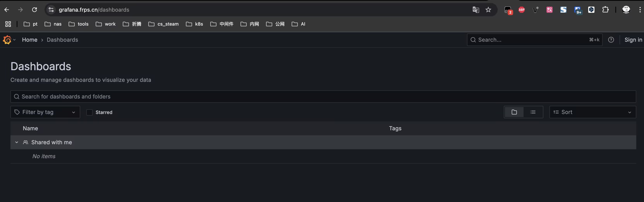Open the pink translation extension icon
644x202 pixels.
549,10
